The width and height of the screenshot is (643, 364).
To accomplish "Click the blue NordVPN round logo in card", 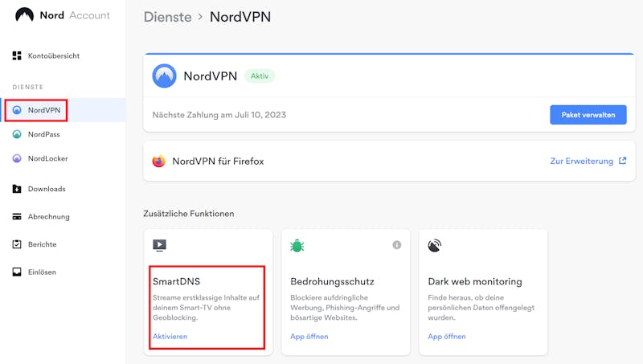I will [x=164, y=76].
